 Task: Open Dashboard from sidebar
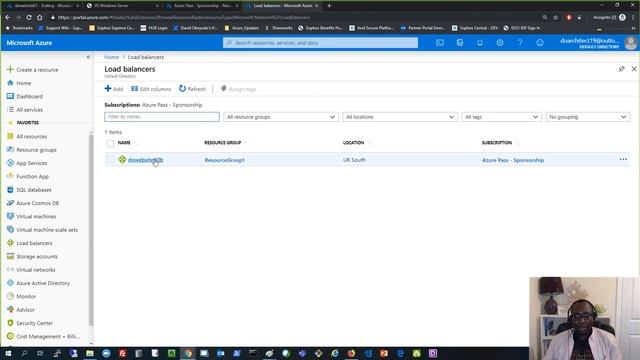pos(25,96)
